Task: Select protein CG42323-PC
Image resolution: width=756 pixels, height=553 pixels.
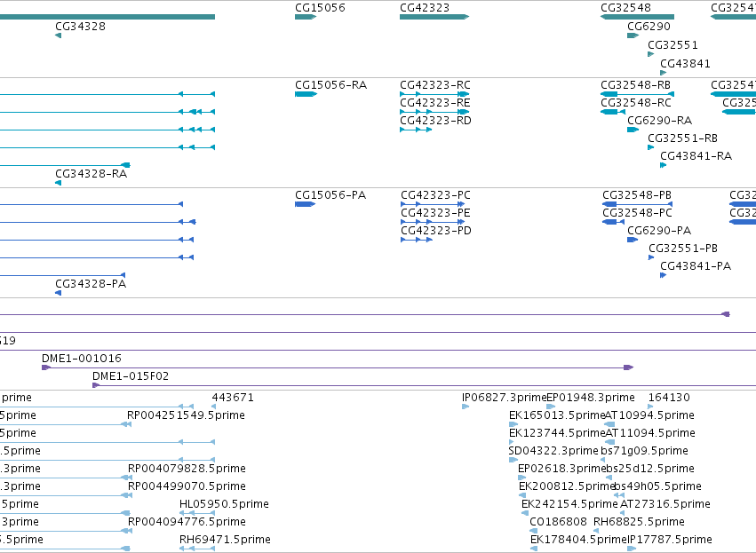Action: pyautogui.click(x=435, y=195)
